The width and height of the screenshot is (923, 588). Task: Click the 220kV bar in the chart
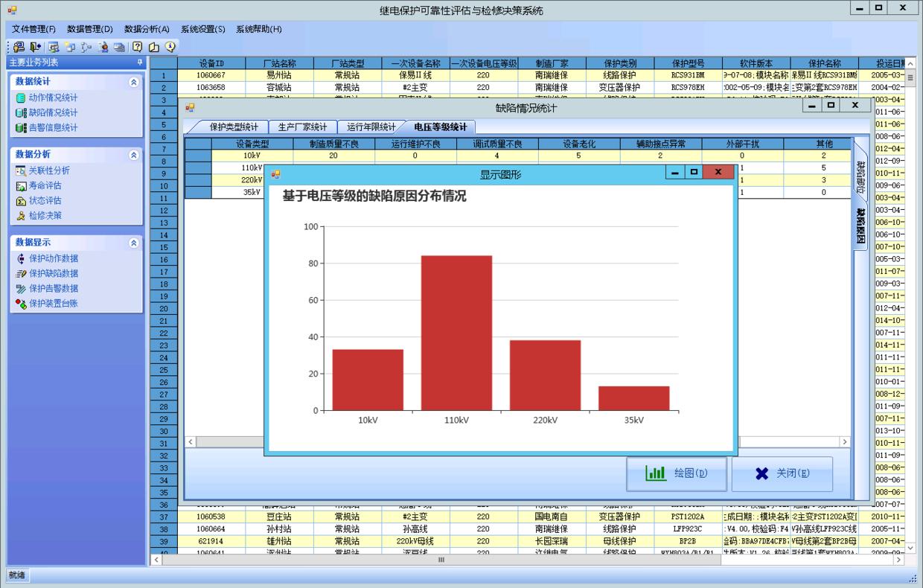(x=545, y=375)
